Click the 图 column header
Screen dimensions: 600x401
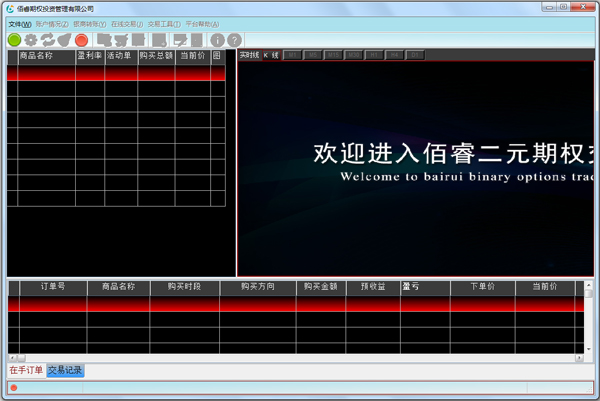(x=218, y=56)
